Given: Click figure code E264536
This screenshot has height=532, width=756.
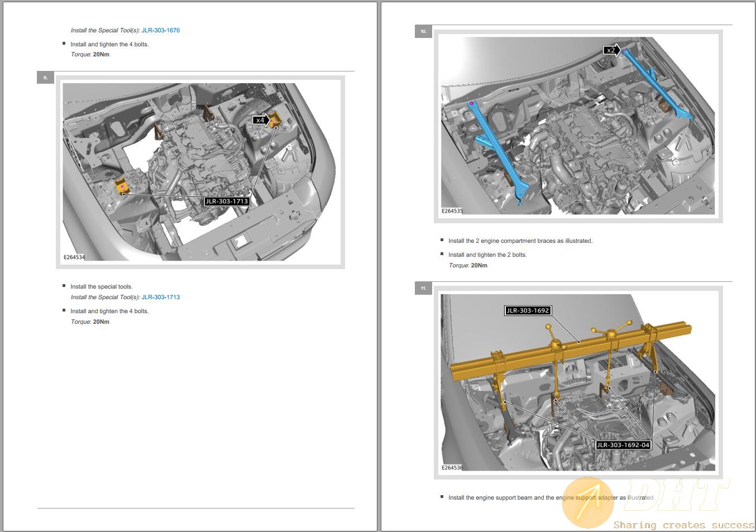Looking at the screenshot, I should [452, 468].
